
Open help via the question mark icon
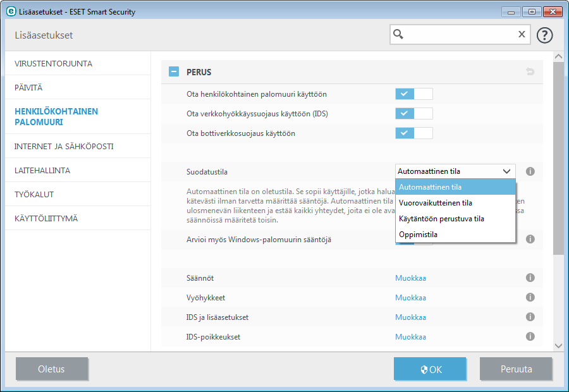click(544, 35)
